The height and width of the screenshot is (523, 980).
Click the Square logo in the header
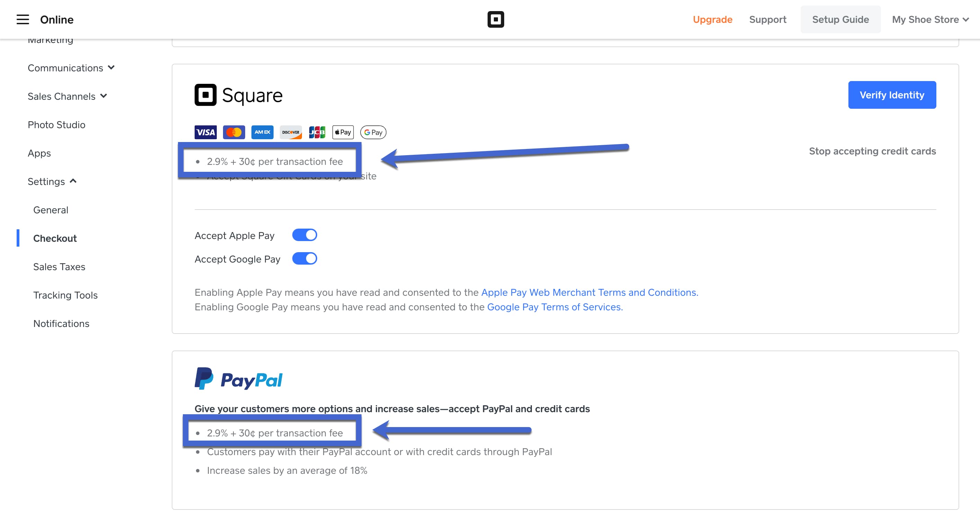click(x=496, y=19)
